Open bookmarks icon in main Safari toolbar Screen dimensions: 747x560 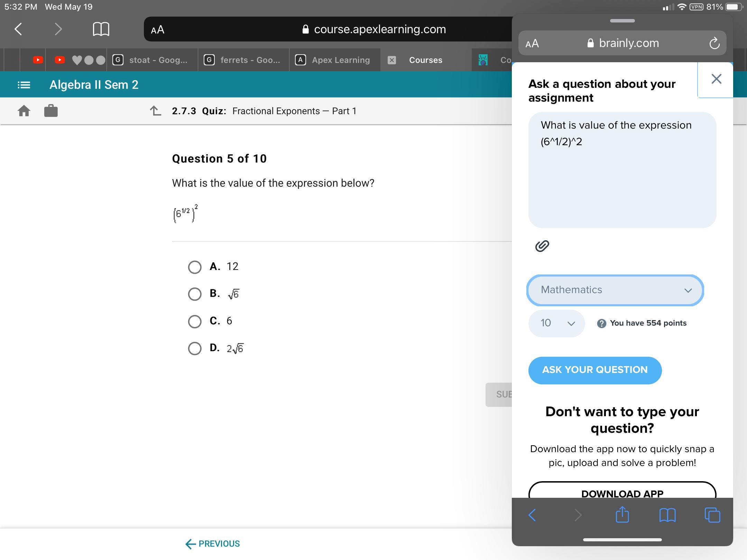coord(101,29)
